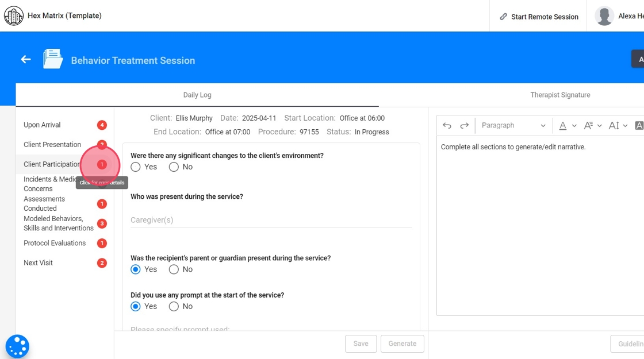The height and width of the screenshot is (359, 644).
Task: Click the Start Remote Session link
Action: pyautogui.click(x=538, y=17)
